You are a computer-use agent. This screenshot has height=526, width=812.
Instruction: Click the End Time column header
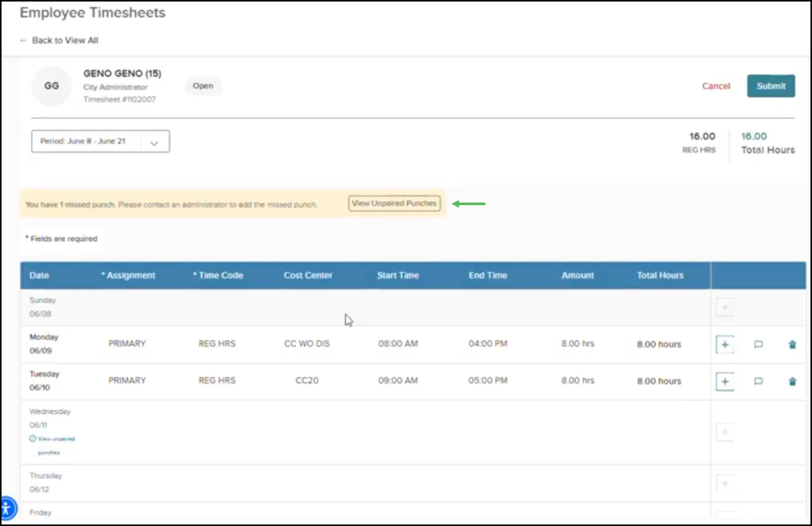pyautogui.click(x=488, y=275)
